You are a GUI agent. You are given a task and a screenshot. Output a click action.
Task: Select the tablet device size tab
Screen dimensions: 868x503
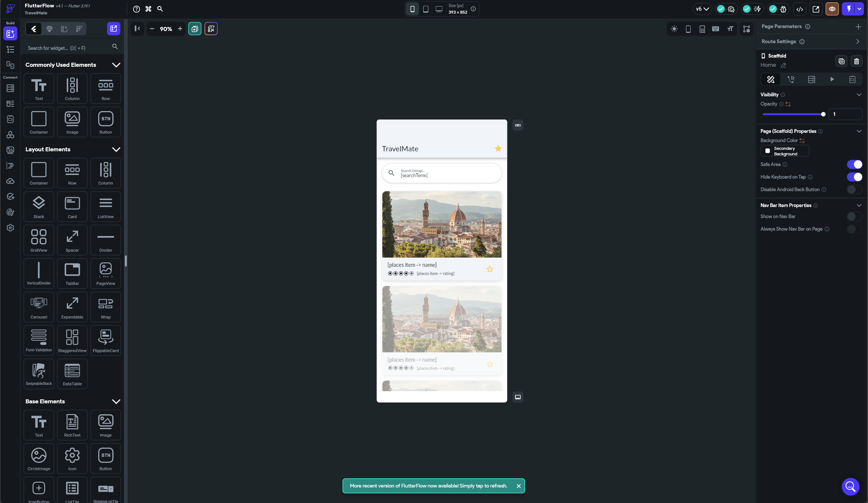(x=426, y=9)
